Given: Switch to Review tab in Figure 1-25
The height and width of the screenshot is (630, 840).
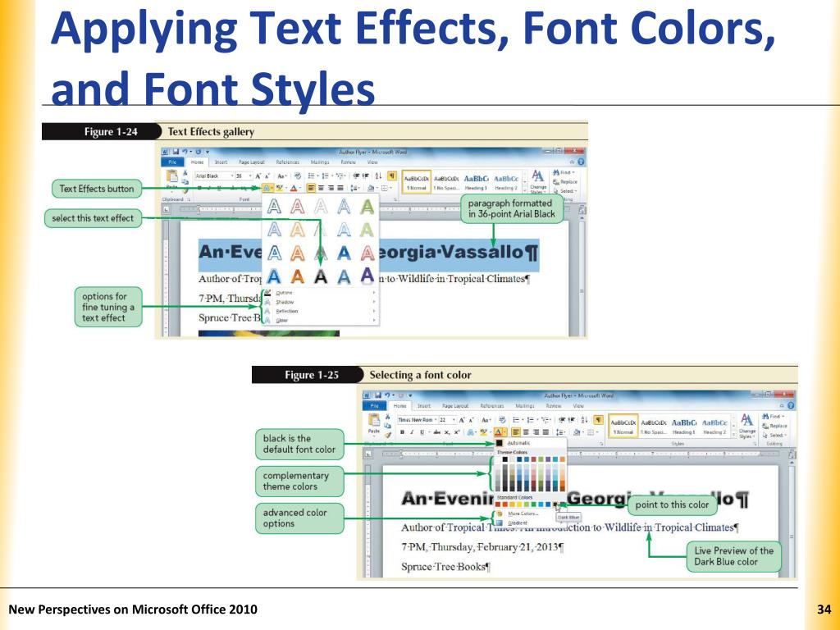Looking at the screenshot, I should tap(554, 406).
